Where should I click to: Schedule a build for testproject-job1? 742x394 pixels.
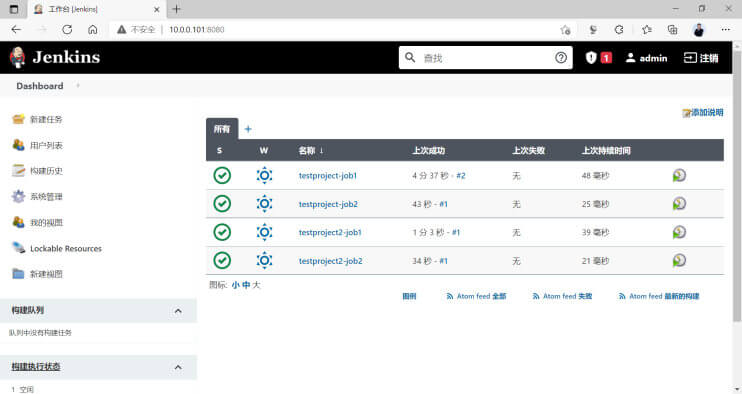coord(679,175)
